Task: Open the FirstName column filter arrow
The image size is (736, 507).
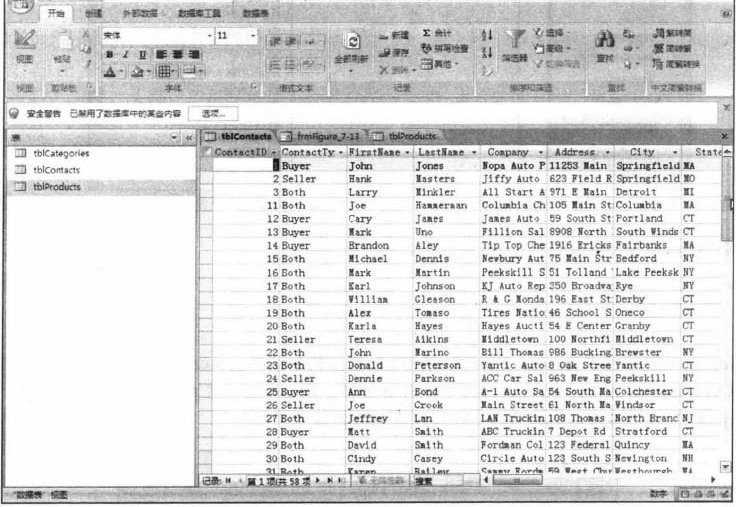Action: [407, 153]
